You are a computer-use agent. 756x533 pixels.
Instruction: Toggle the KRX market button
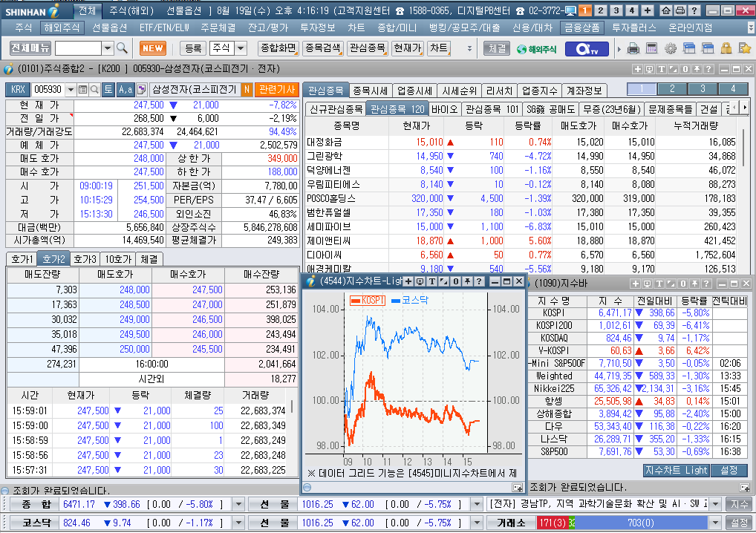18,89
